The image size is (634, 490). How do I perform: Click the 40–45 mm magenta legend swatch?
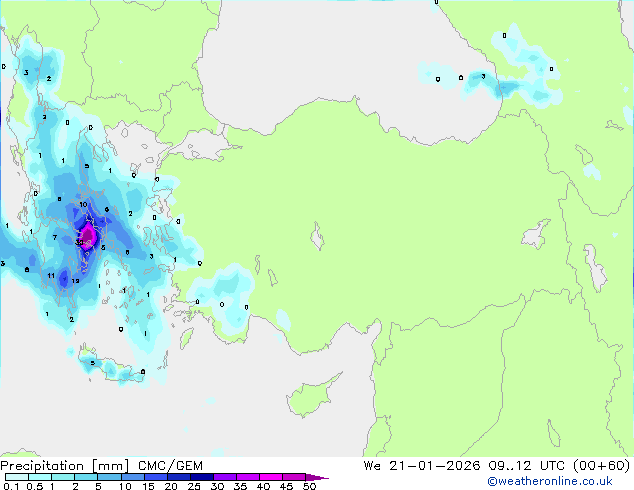(271, 477)
